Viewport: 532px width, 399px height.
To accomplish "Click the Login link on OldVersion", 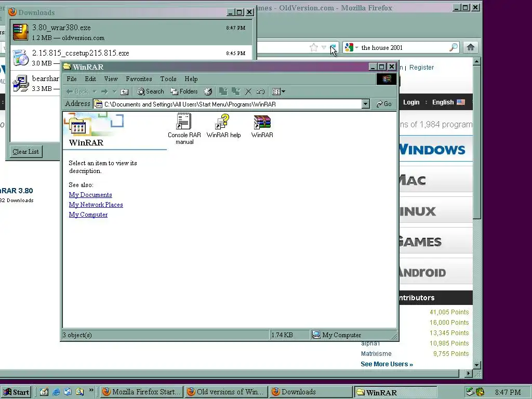I will point(411,102).
